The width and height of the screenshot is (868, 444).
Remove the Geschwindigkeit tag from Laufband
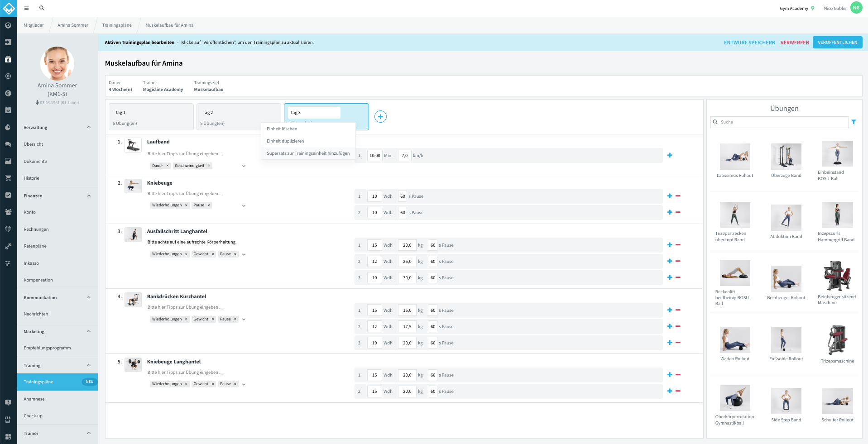209,166
